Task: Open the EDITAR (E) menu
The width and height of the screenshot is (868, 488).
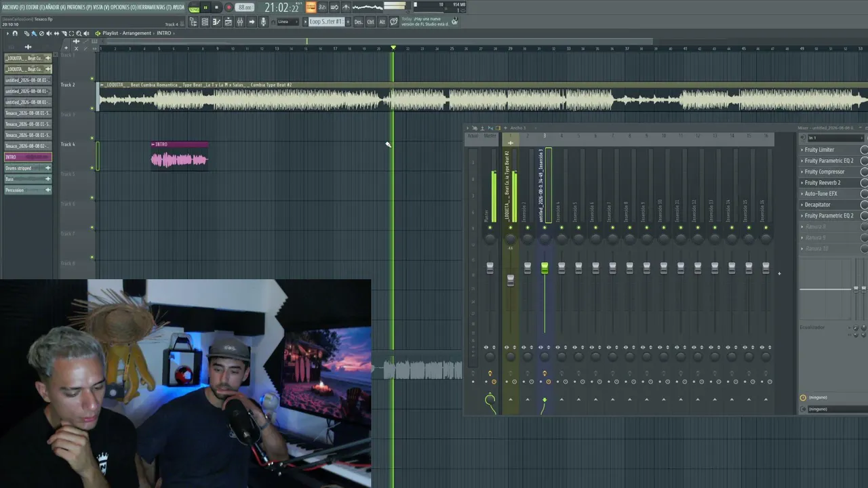Action: pyautogui.click(x=35, y=7)
